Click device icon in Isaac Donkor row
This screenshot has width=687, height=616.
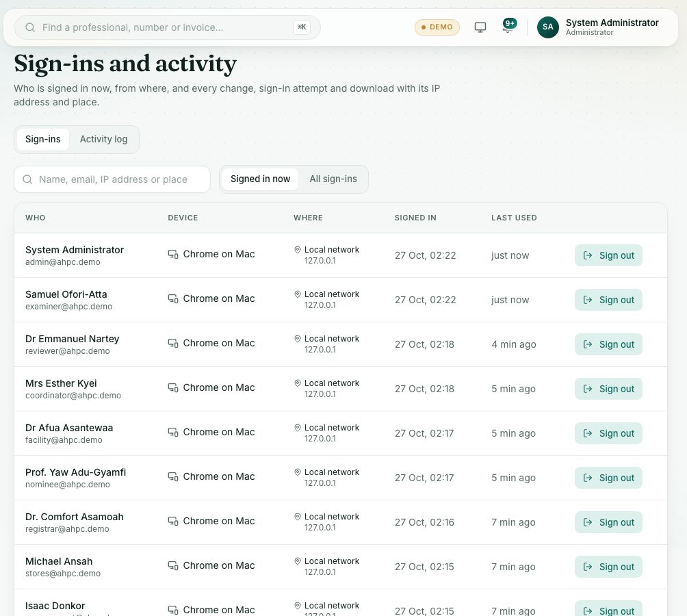coord(173,610)
